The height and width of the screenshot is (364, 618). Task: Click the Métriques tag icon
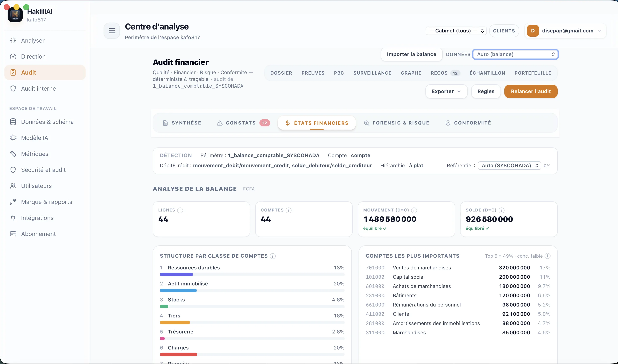[x=13, y=154]
